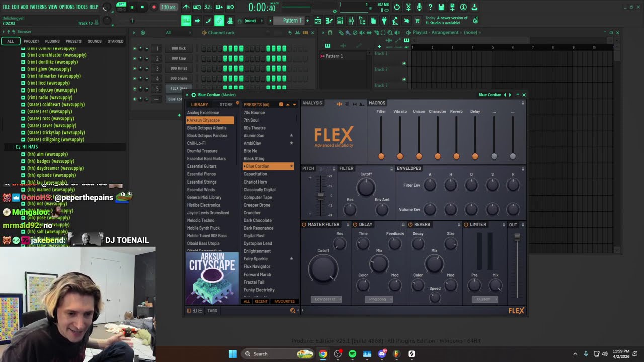
Task: Toggle the Master Filter power button
Action: pos(304,225)
